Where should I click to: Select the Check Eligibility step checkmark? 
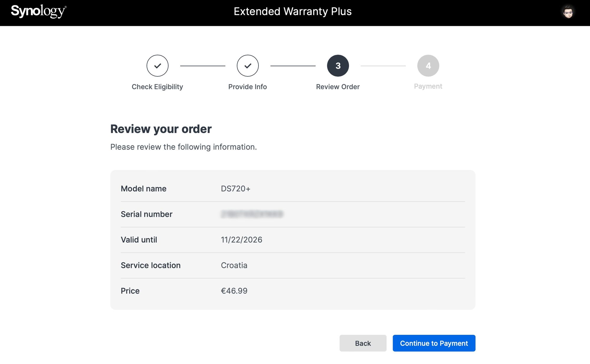pos(158,65)
